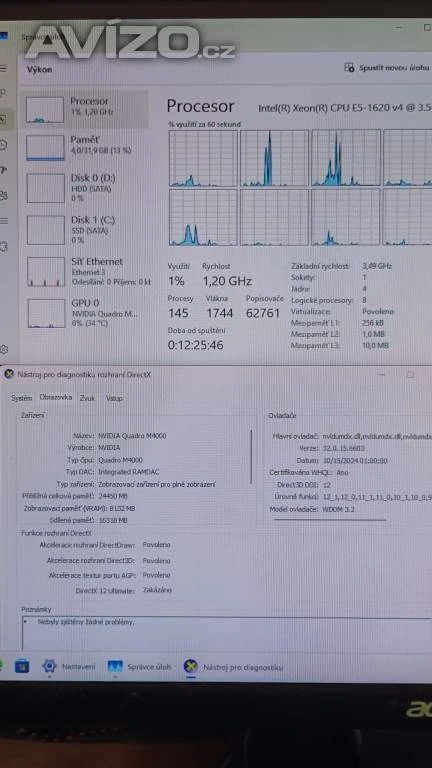Select Procesor in the performance list
The width and height of the screenshot is (432, 768).
point(86,109)
